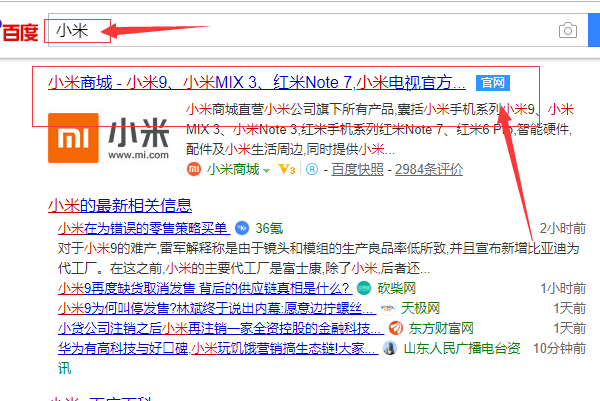Click the blue registered-trademark icon
The height and width of the screenshot is (401, 600).
pos(312,169)
